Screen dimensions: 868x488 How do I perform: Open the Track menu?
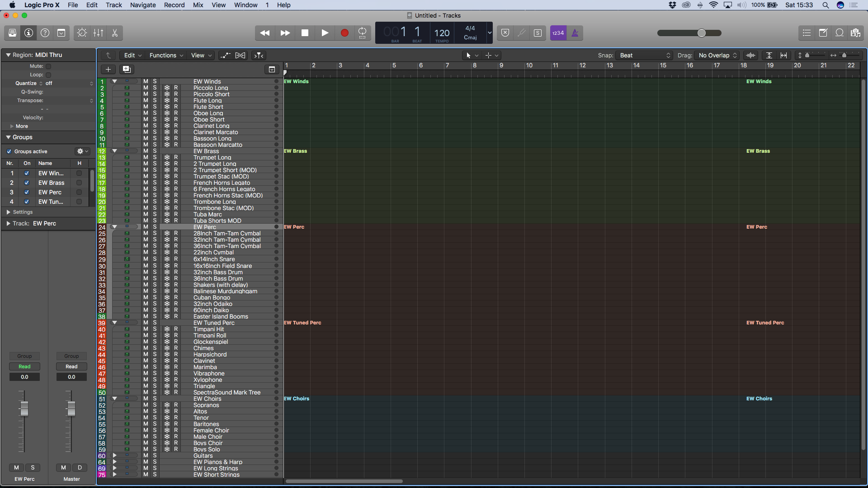click(114, 5)
